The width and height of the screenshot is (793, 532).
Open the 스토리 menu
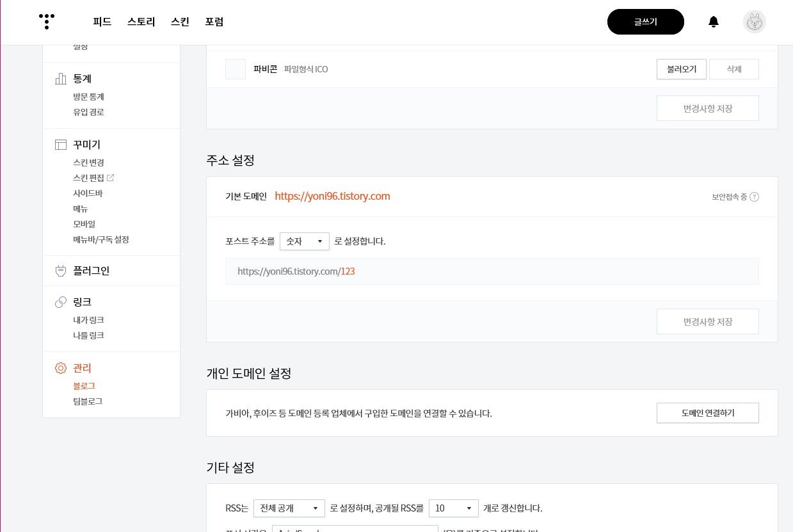(141, 22)
